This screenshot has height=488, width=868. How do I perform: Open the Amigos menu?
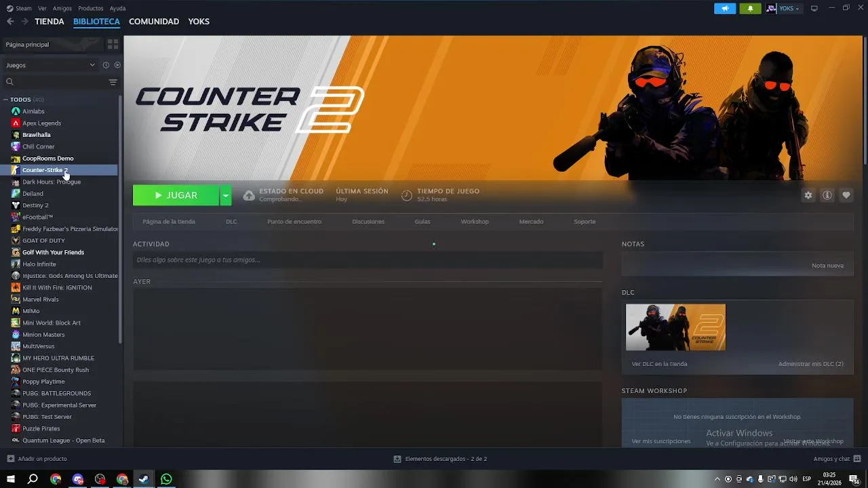coord(62,8)
